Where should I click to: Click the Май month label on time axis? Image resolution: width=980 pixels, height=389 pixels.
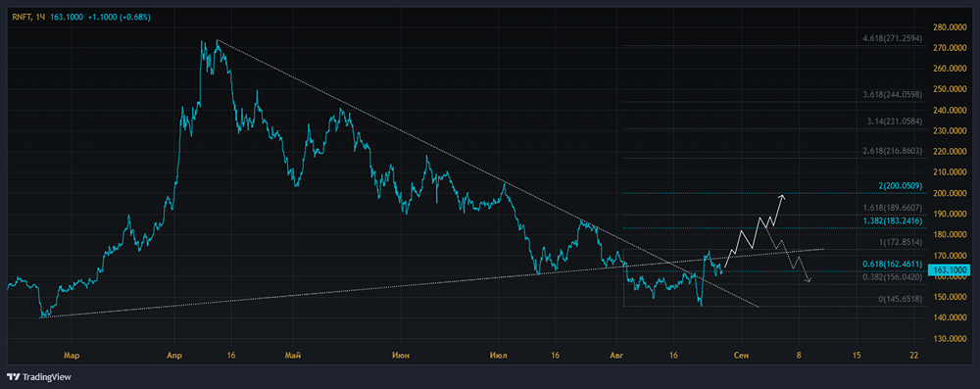point(292,356)
